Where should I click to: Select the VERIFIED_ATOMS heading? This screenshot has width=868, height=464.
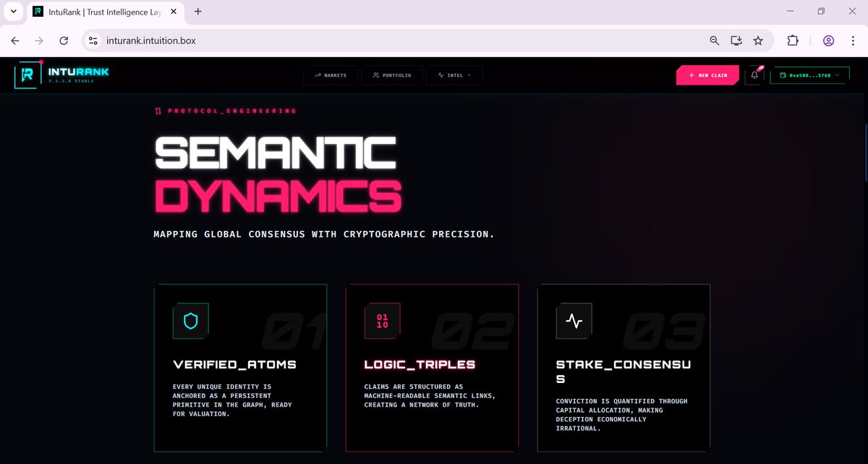tap(235, 365)
